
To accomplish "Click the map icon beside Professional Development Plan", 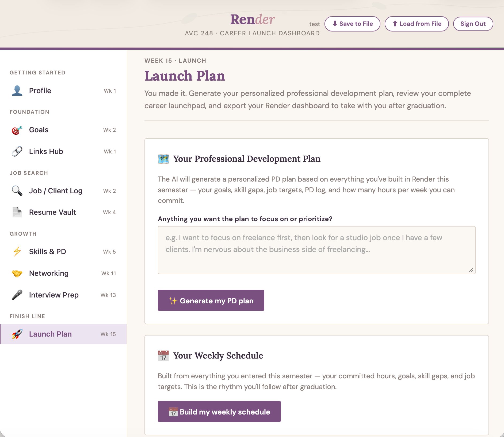I will tap(163, 159).
